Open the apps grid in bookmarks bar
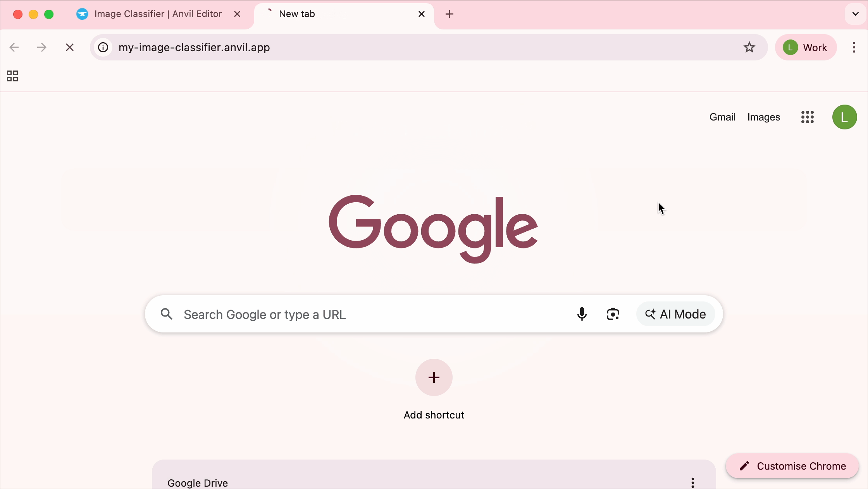868x489 pixels. point(12,76)
